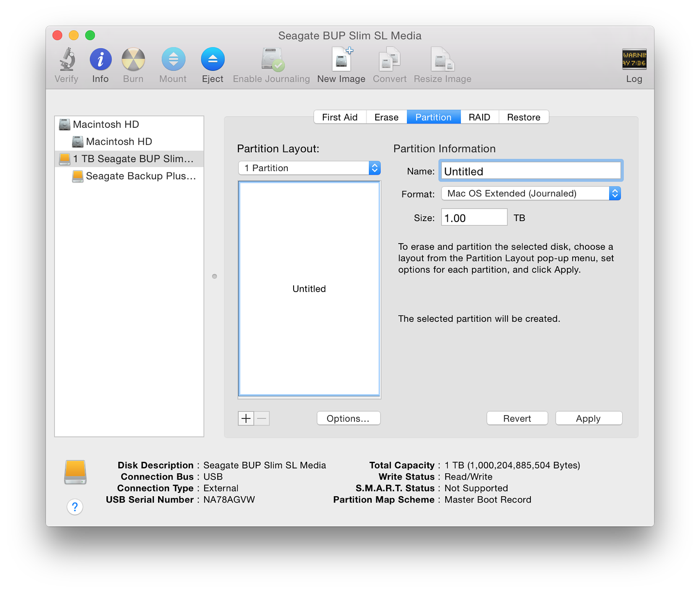
Task: Click the Mount toolbar icon
Action: coord(174,59)
